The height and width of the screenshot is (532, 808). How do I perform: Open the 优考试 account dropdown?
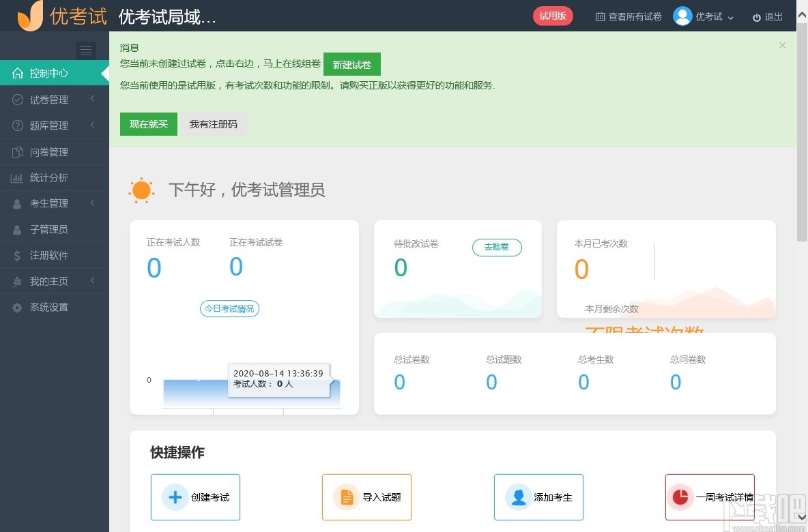(x=704, y=16)
